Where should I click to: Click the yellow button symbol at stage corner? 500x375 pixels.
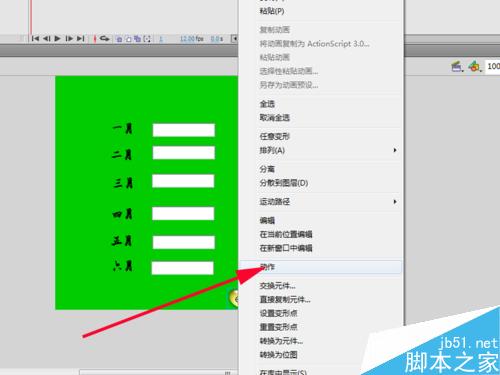[x=234, y=298]
